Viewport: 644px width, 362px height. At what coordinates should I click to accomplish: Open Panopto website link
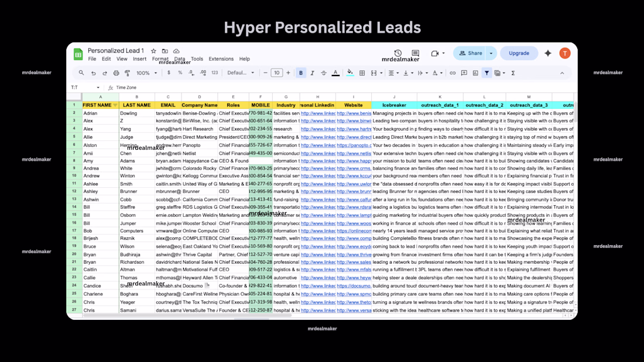pyautogui.click(x=354, y=145)
